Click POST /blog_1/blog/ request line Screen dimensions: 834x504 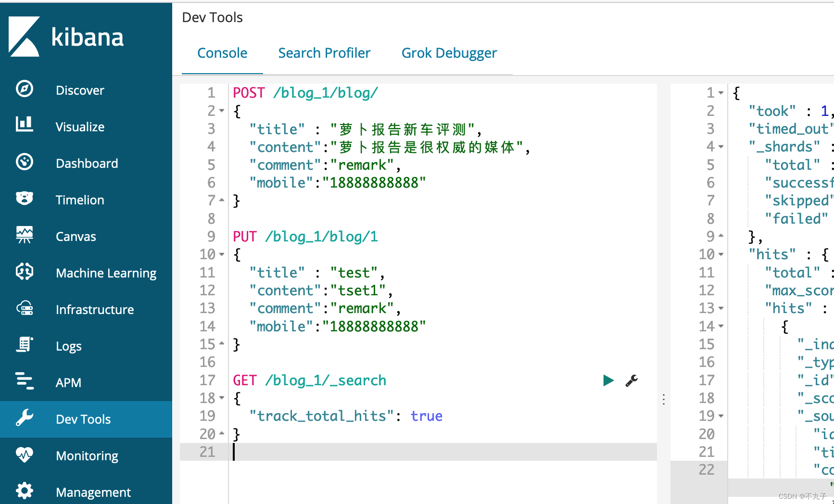pyautogui.click(x=305, y=93)
